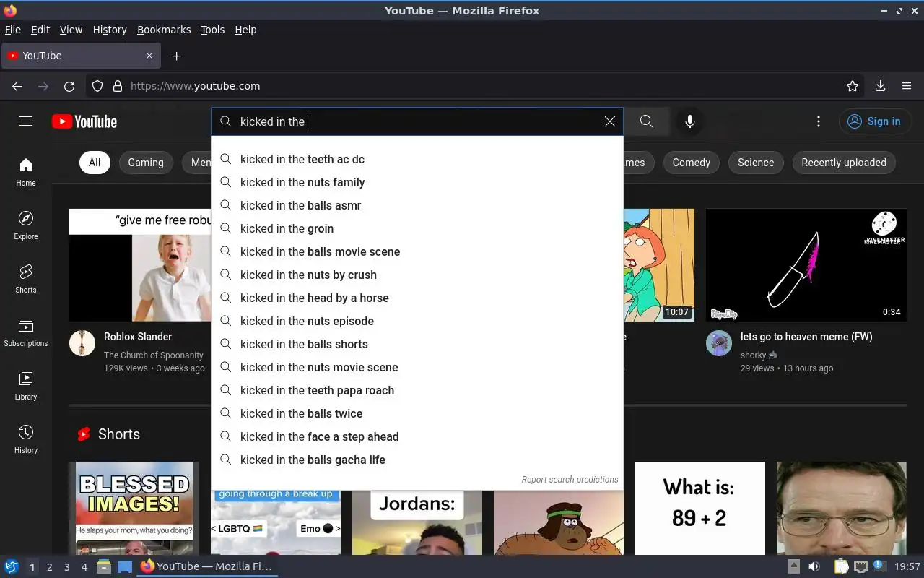Open the Bookmarks menu

[x=164, y=30]
